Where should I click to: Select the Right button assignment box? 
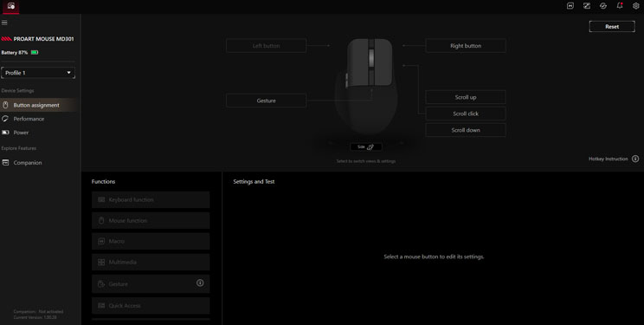[x=466, y=46]
